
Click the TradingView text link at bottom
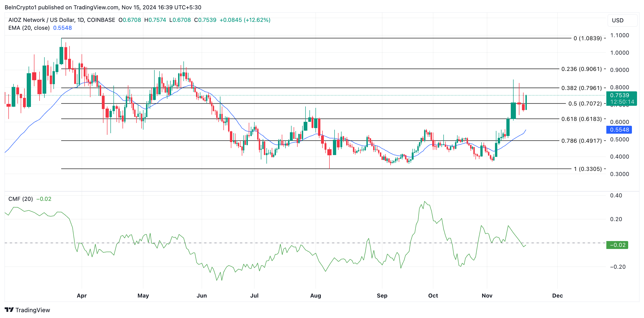coord(33,310)
